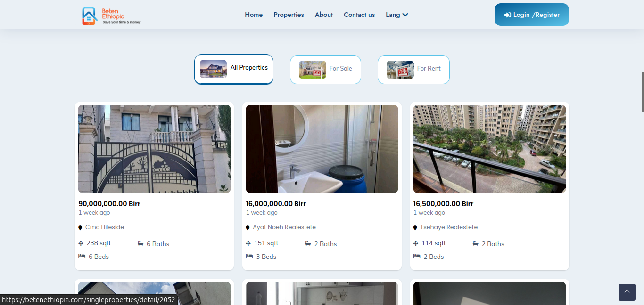
Task: Click the page vertical scrollbar thumb
Action: (642, 91)
